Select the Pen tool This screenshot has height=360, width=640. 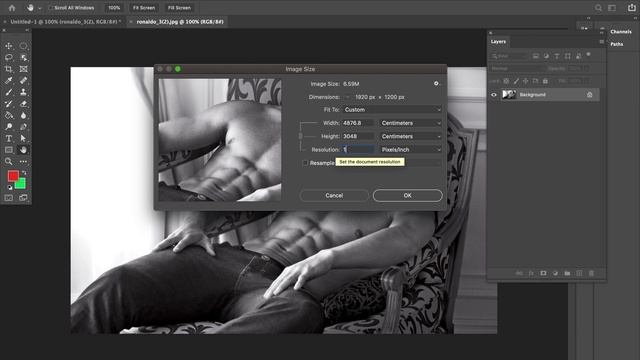tap(23, 127)
